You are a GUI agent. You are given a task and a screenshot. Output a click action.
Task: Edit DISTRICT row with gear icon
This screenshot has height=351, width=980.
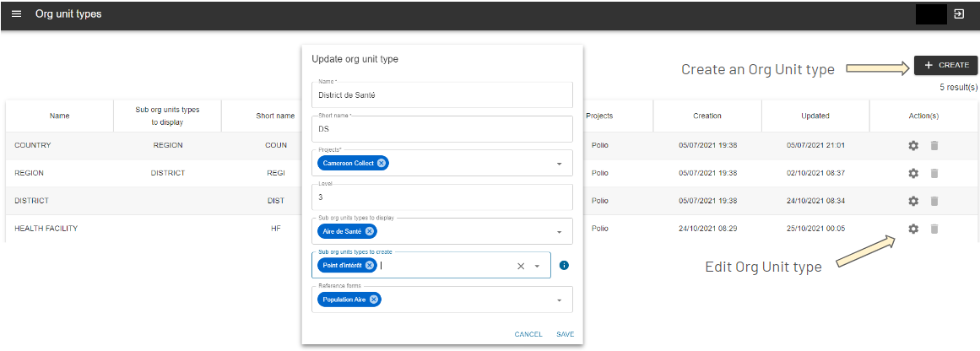tap(913, 201)
